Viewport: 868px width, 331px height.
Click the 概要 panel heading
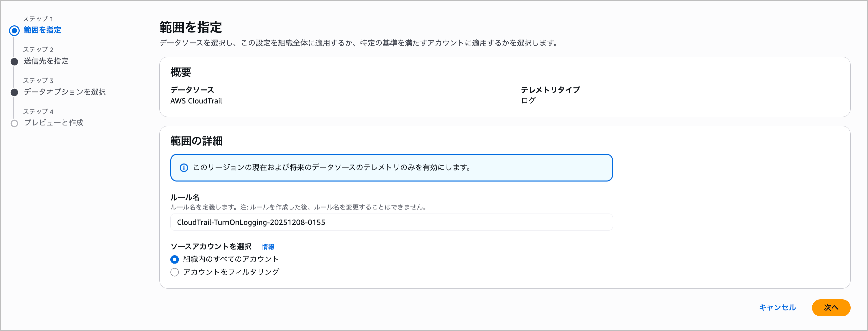click(x=181, y=72)
